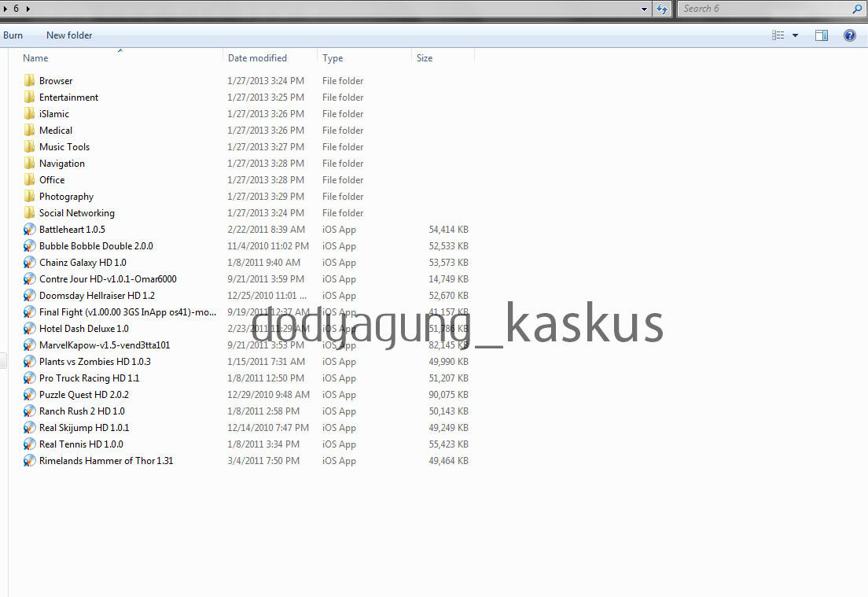Change view using the view icon

tap(778, 35)
